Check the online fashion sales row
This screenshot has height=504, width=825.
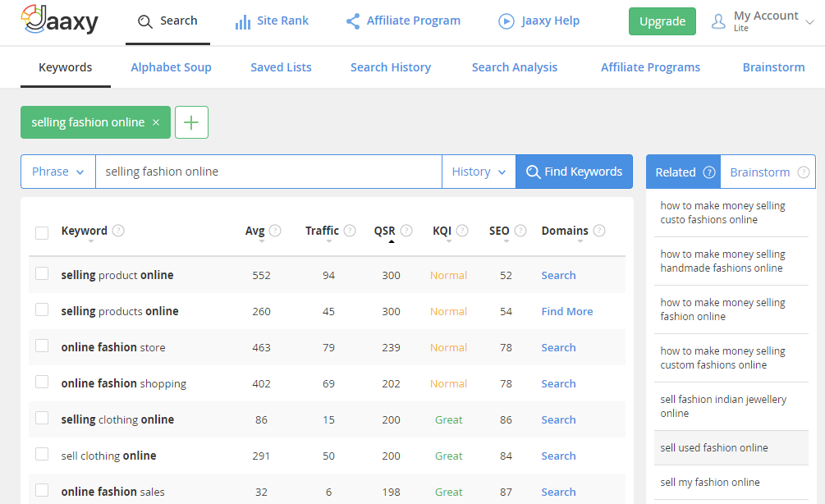tap(42, 490)
